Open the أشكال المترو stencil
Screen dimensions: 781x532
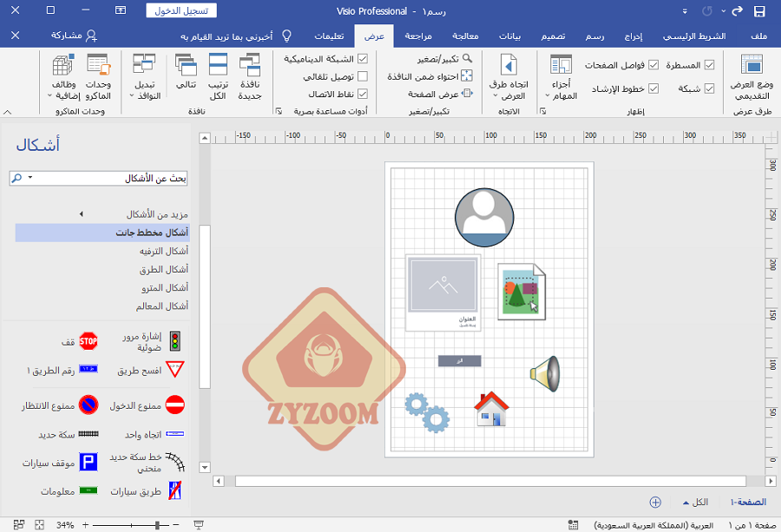click(165, 287)
